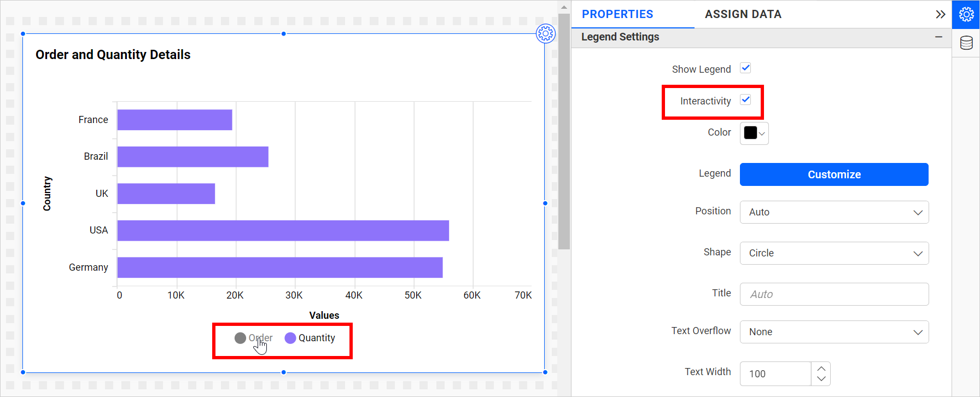The image size is (980, 397).
Task: Toggle the Order series legend label
Action: point(261,338)
